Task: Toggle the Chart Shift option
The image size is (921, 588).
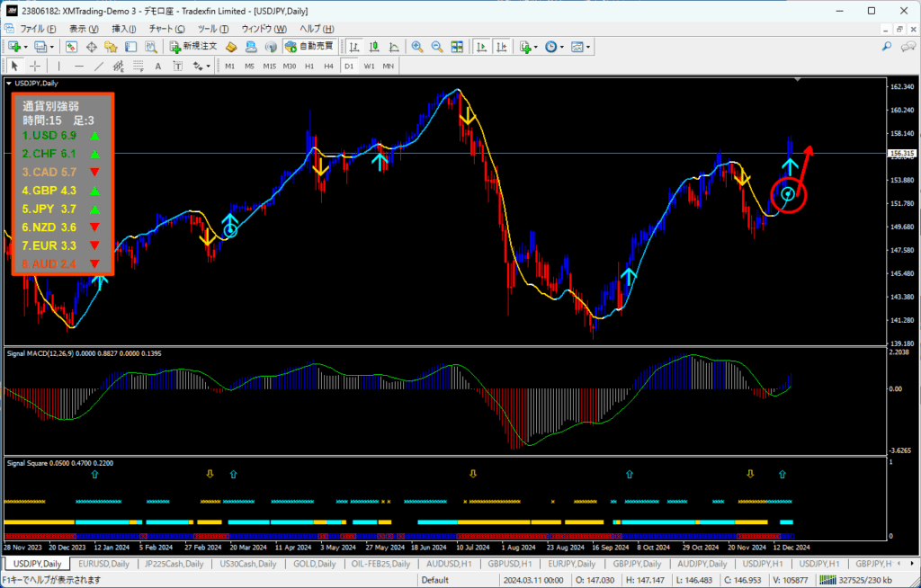Action: tap(502, 47)
